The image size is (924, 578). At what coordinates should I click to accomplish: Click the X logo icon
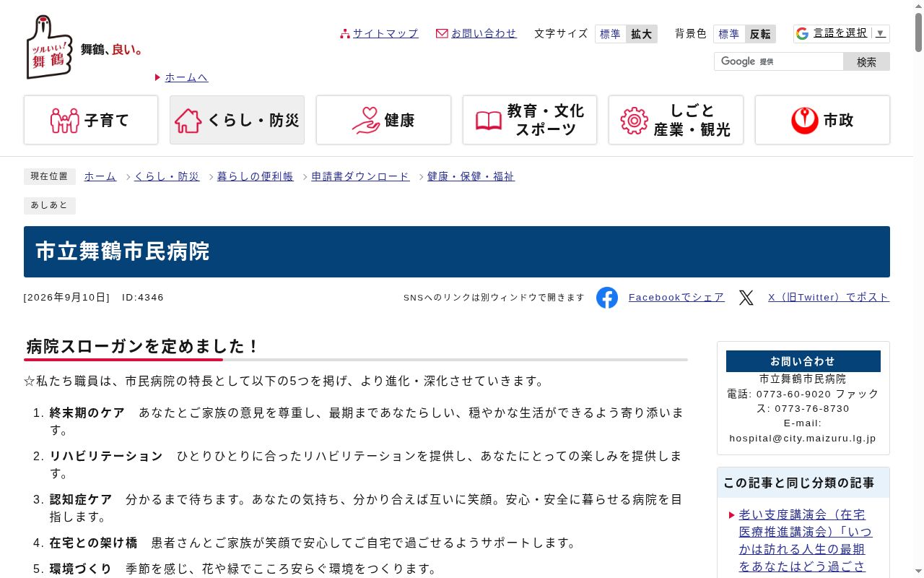746,298
